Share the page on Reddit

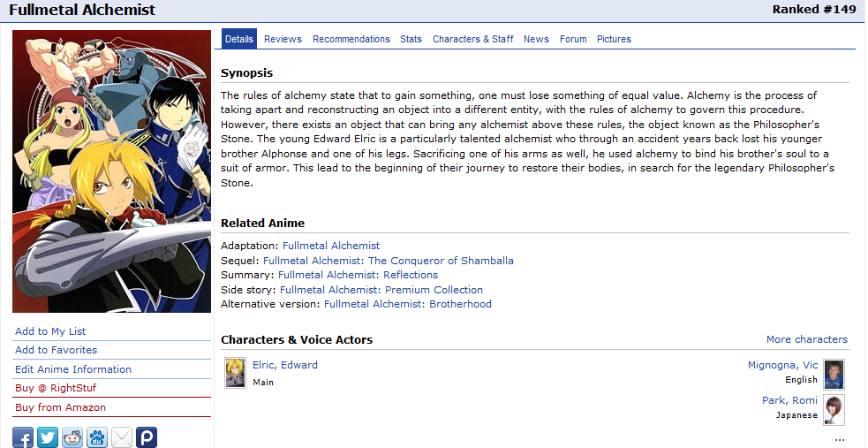(x=72, y=437)
